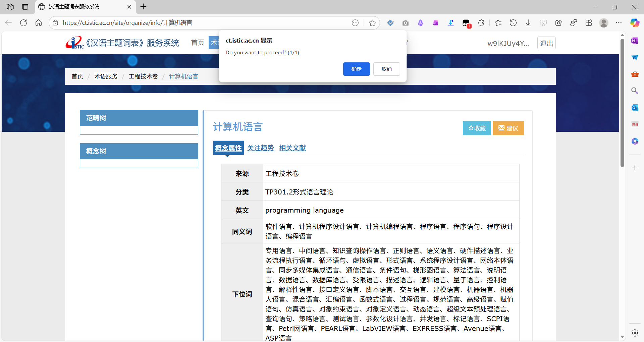Open the 术语服务 breadcrumb link
Screen dimensions: 644x342
click(106, 76)
